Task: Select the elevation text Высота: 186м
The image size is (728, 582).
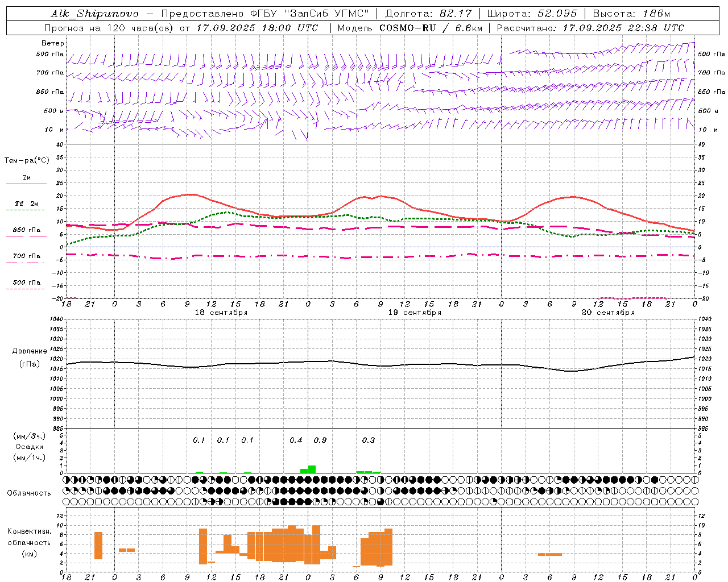Action: pos(631,14)
